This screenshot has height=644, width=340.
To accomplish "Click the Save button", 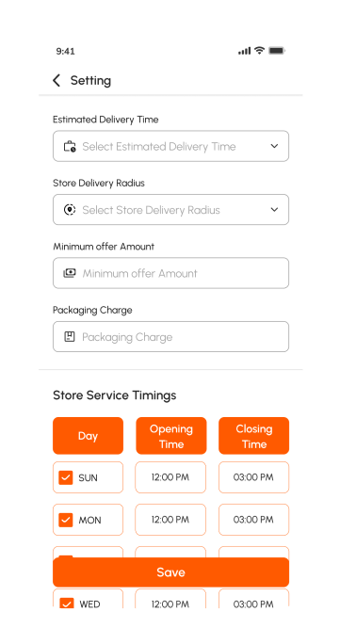I will point(170,572).
